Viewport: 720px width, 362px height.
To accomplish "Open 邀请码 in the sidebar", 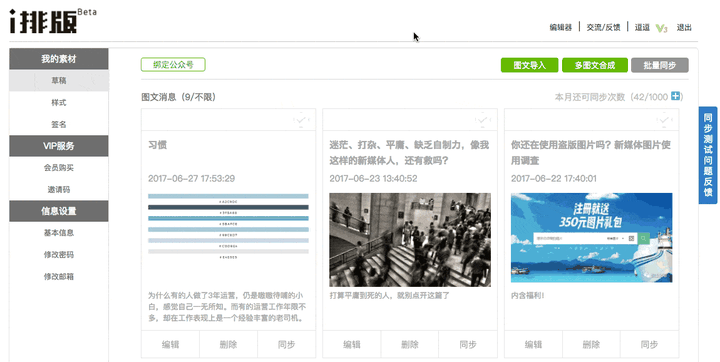I will point(59,189).
